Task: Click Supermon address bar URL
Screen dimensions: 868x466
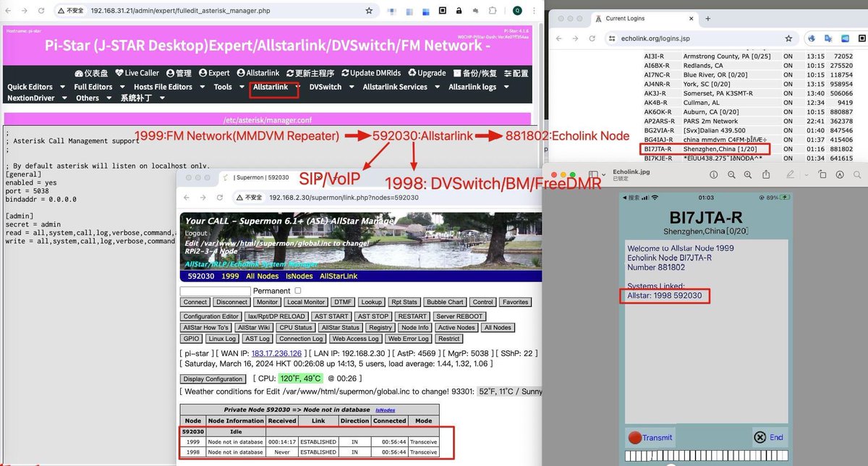Action: pos(344,197)
